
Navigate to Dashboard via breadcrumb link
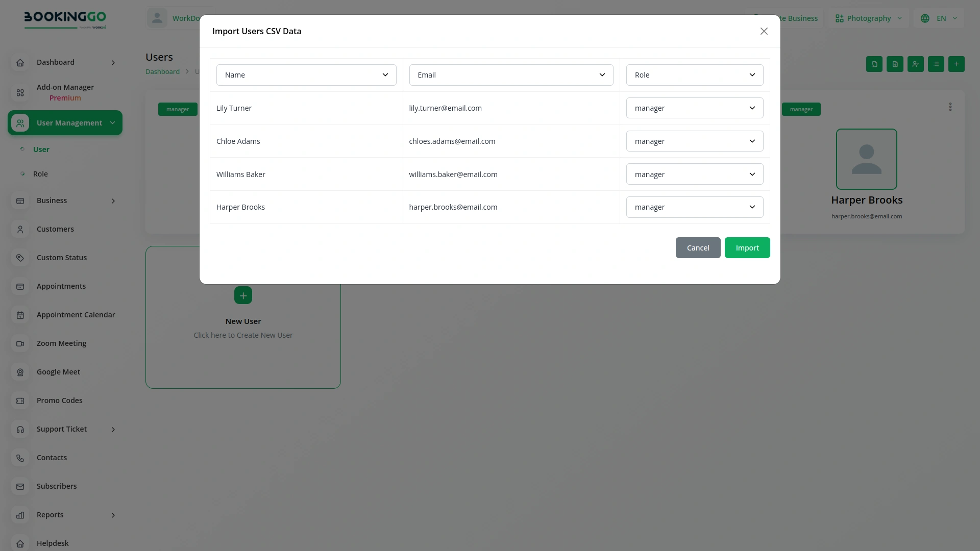click(x=162, y=71)
